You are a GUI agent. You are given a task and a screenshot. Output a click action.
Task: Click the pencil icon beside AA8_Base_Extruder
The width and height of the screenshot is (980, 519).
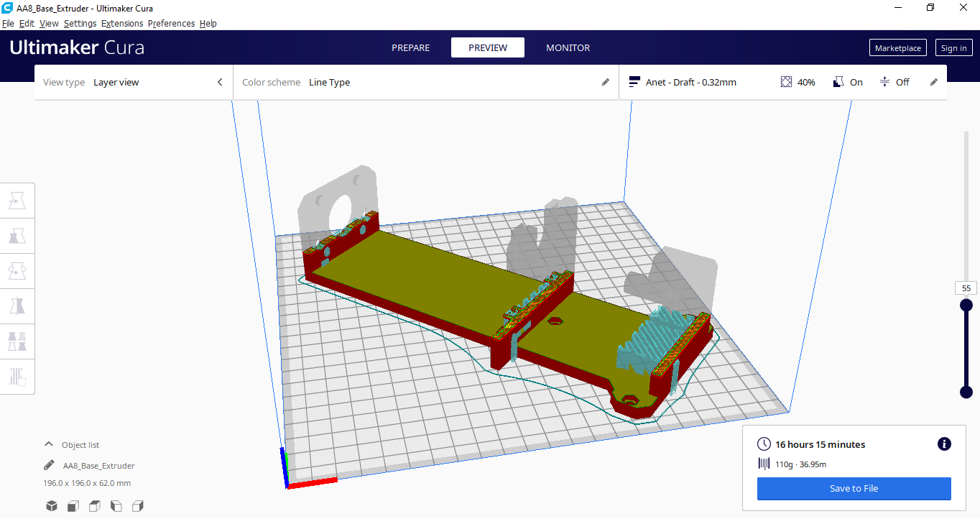pos(49,465)
